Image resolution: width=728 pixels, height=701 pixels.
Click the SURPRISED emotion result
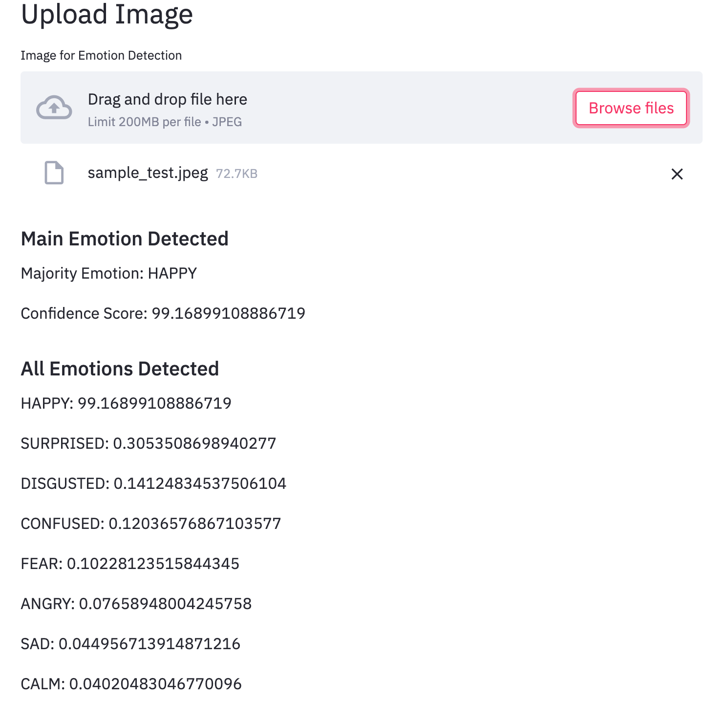click(x=148, y=443)
